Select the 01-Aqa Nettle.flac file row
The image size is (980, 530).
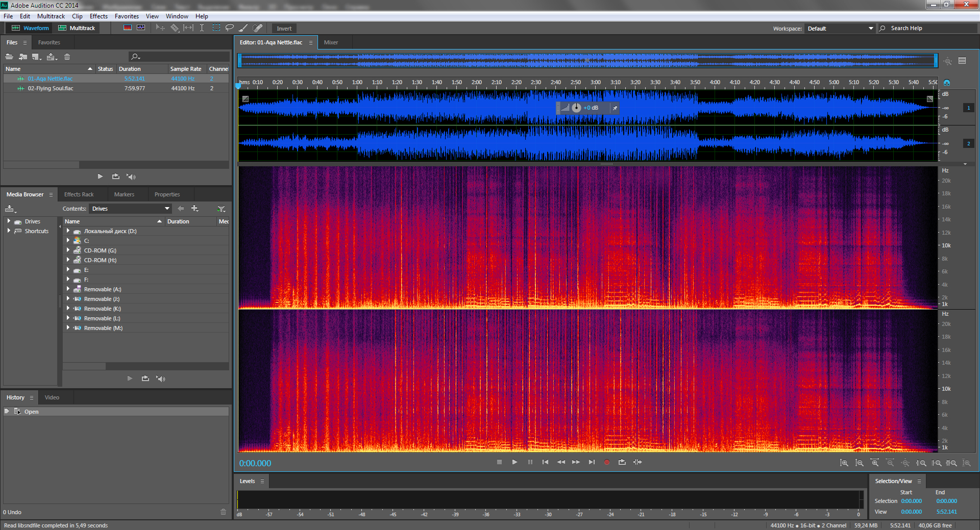[116, 79]
